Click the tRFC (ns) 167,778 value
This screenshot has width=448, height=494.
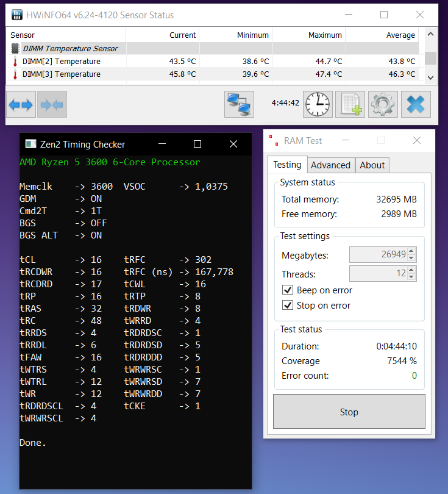214,272
